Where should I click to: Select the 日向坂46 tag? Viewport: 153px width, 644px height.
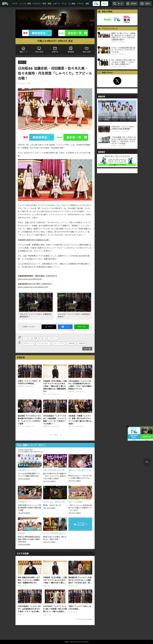point(72,343)
